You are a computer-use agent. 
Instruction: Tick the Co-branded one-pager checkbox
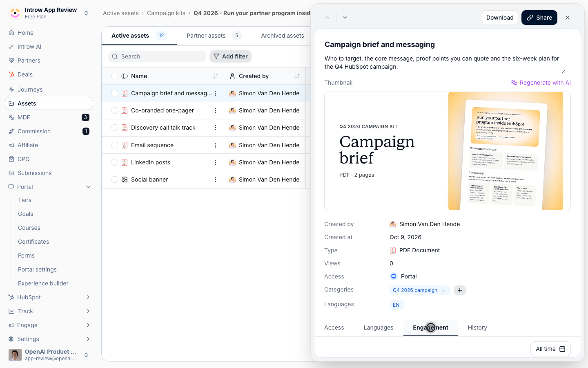115,110
